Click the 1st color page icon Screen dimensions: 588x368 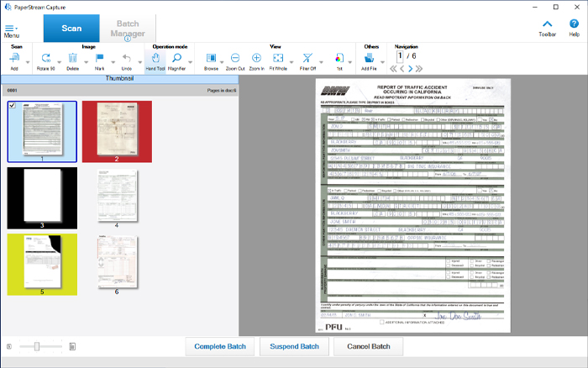(x=339, y=58)
